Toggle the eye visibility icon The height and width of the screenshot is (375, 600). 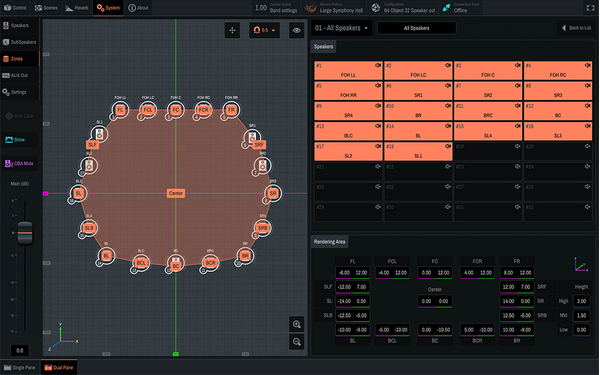(x=297, y=30)
